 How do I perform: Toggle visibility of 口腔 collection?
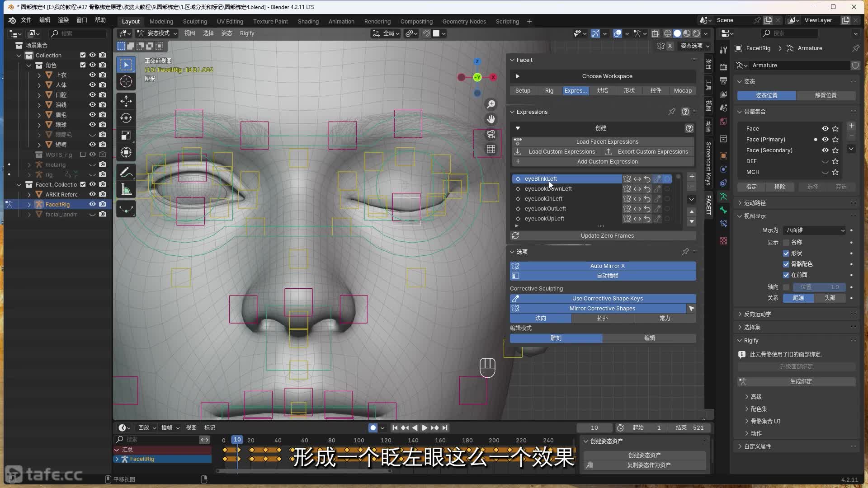click(x=92, y=95)
